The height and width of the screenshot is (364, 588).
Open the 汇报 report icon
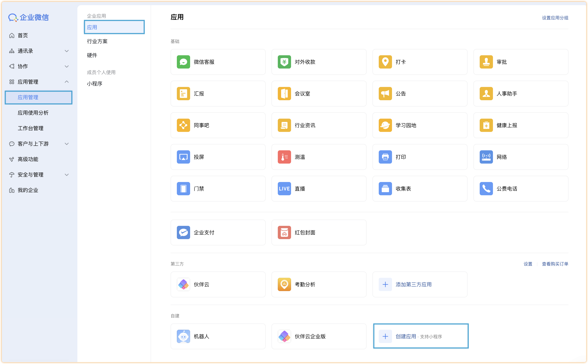(183, 93)
